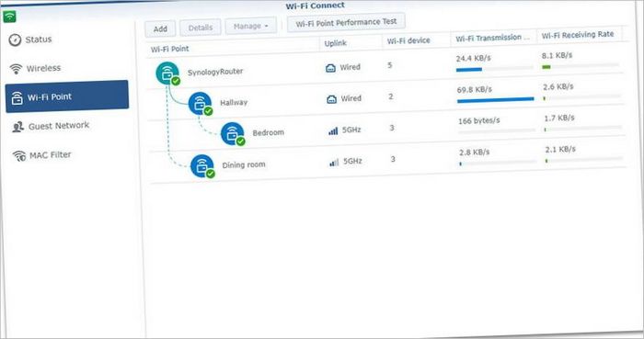644x339 pixels.
Task: Click the Add button
Action: pos(160,28)
